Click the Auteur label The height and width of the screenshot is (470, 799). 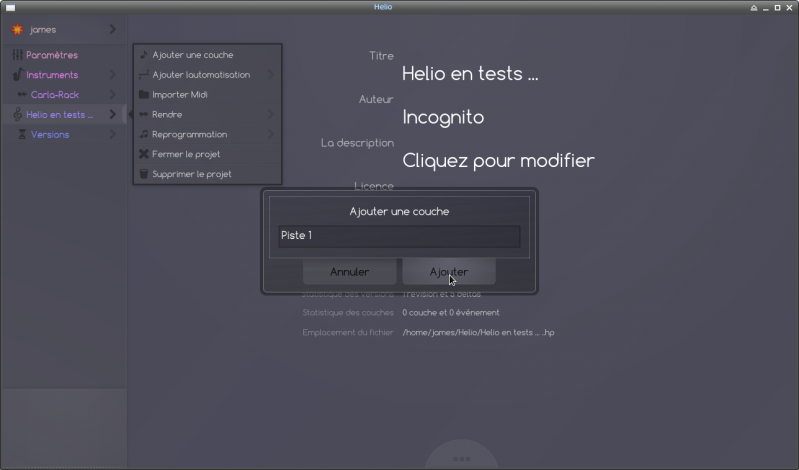click(376, 99)
